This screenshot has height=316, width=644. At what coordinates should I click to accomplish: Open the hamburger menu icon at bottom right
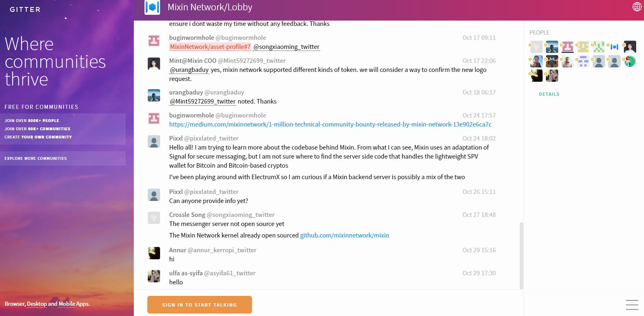(x=632, y=304)
